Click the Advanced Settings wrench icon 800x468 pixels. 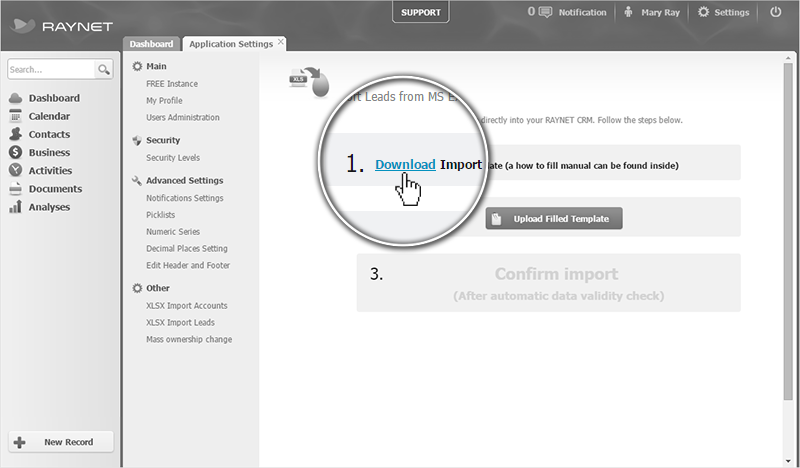pos(137,181)
